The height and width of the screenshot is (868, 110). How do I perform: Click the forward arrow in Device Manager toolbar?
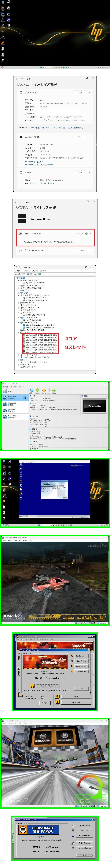click(19, 274)
